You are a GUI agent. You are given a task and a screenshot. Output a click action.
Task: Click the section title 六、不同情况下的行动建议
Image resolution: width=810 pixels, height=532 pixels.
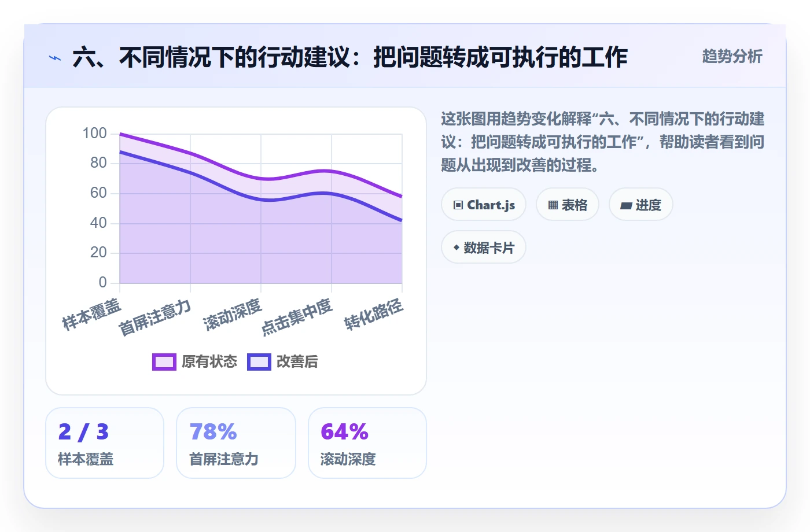point(350,58)
